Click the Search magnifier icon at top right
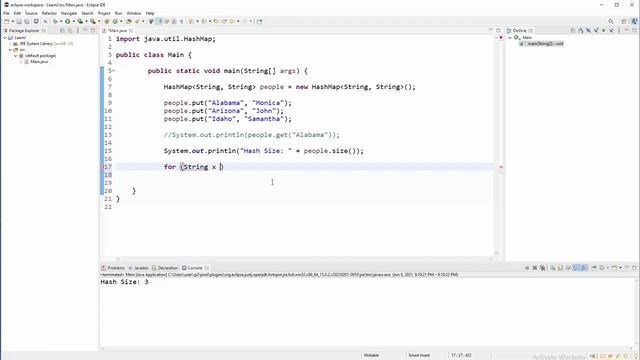The height and width of the screenshot is (360, 640). pyautogui.click(x=611, y=21)
